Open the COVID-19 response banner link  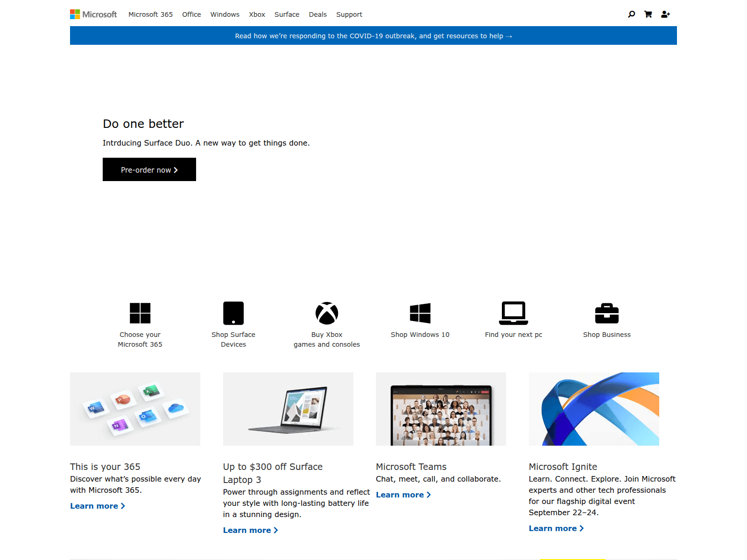pyautogui.click(x=373, y=36)
